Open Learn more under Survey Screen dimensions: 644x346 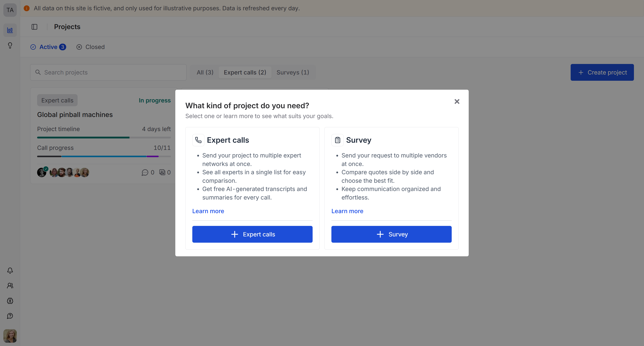(x=347, y=211)
